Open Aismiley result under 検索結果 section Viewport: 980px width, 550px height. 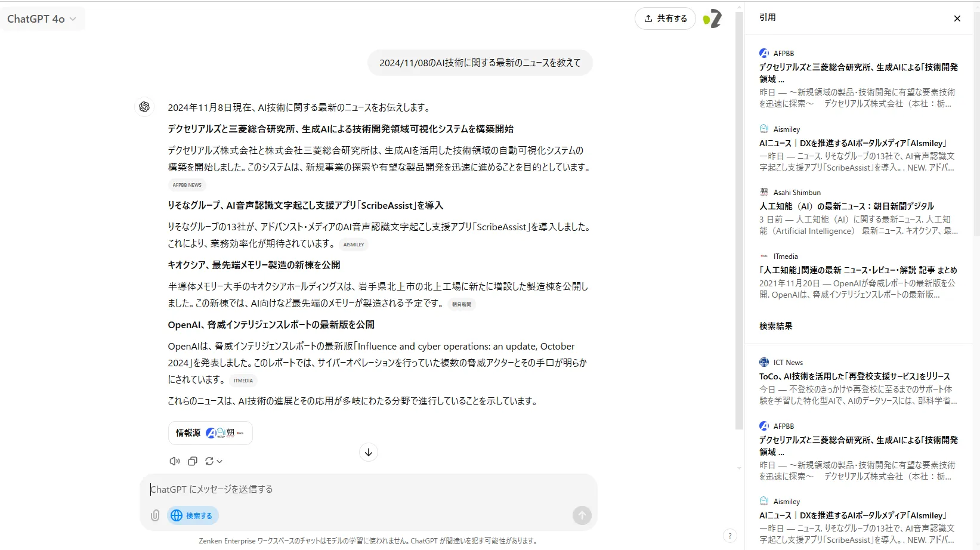pos(858,521)
